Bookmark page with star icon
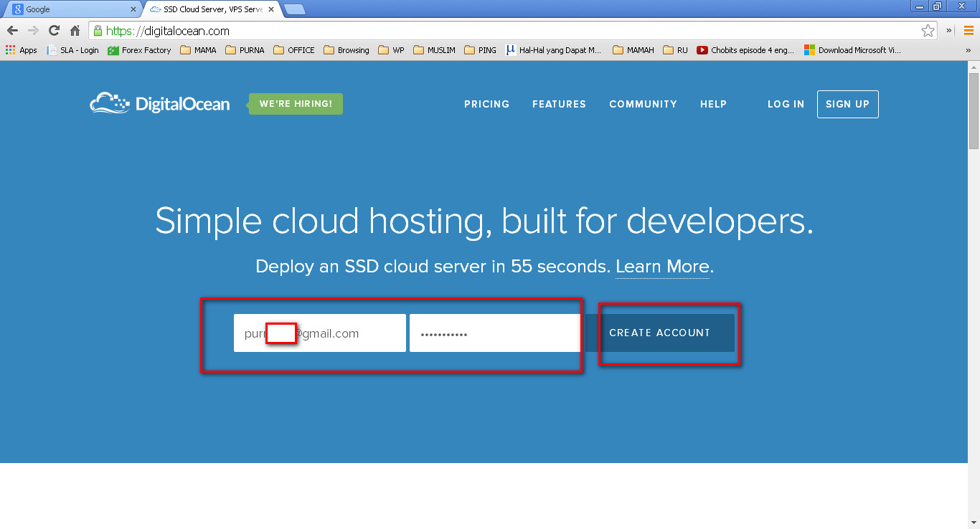Screen dimensions: 980x529 (x=928, y=31)
